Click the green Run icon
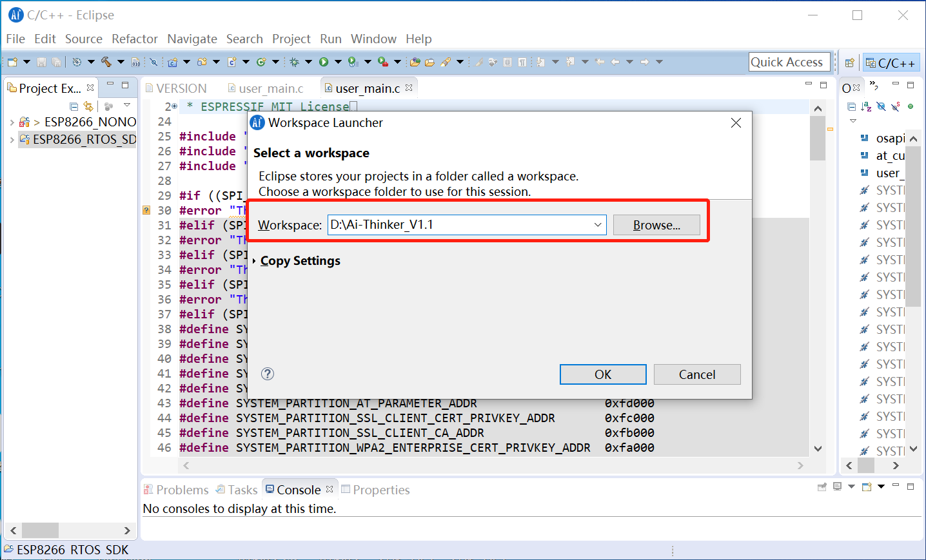Image resolution: width=926 pixels, height=560 pixels. click(324, 62)
